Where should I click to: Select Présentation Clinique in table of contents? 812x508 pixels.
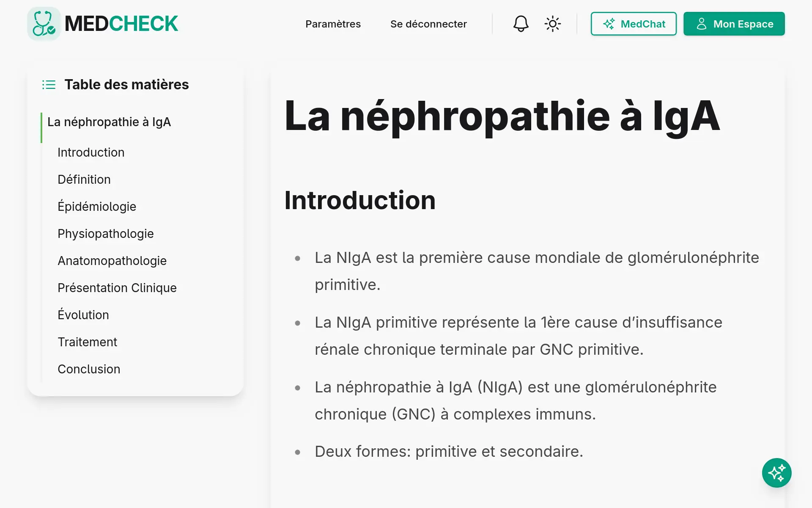(117, 288)
